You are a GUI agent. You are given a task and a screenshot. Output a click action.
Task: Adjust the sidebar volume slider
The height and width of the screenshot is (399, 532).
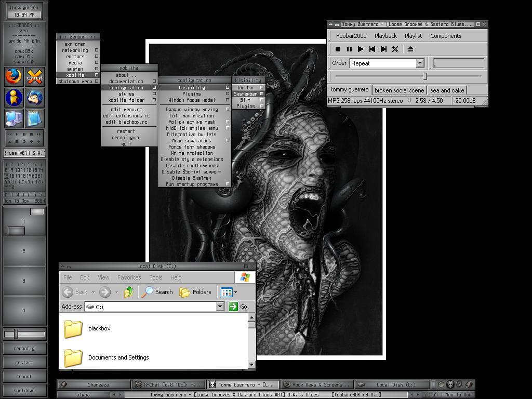pos(16,334)
